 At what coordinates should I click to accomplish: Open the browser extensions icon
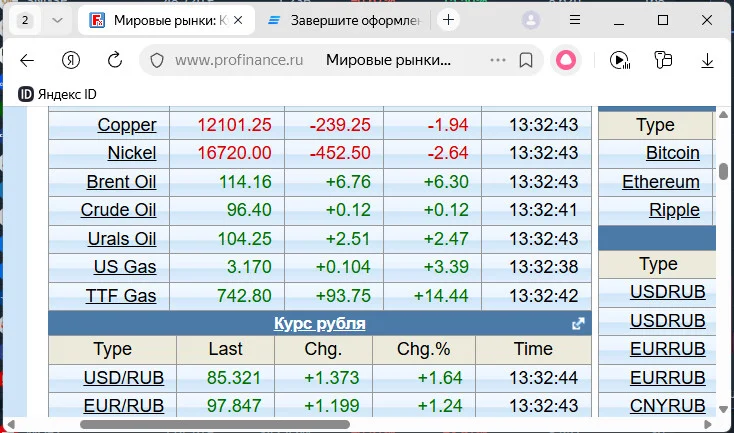point(663,60)
